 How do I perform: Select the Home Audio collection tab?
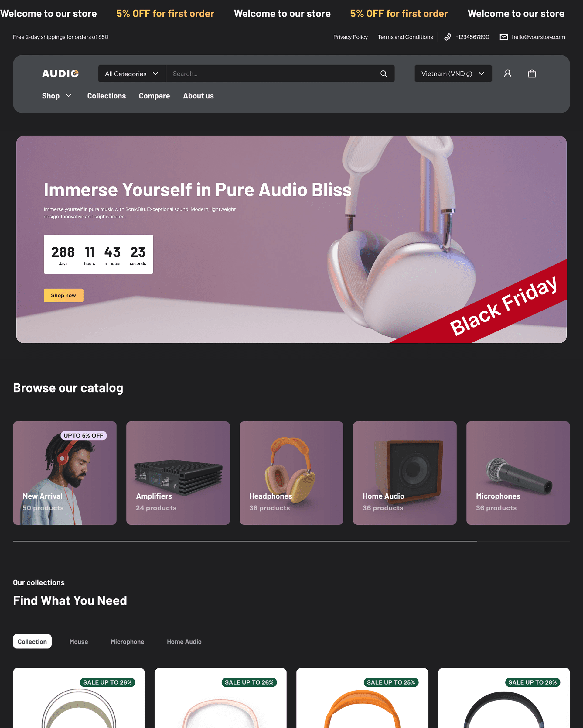(x=184, y=642)
